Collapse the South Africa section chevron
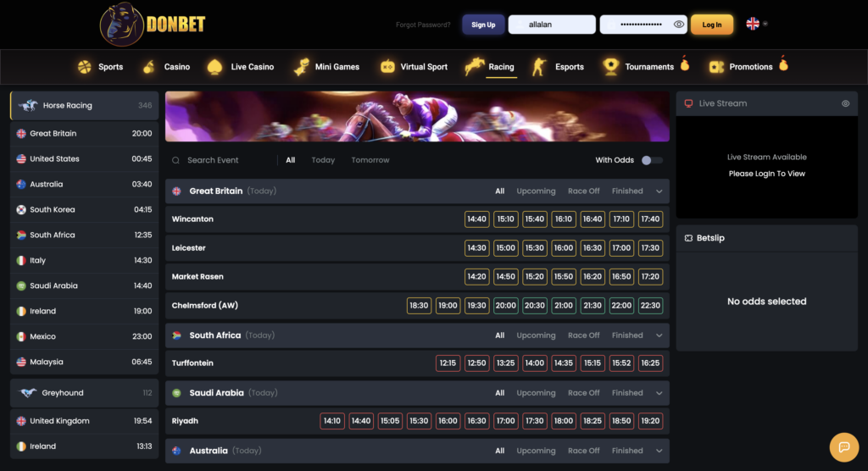The image size is (868, 471). tap(659, 335)
